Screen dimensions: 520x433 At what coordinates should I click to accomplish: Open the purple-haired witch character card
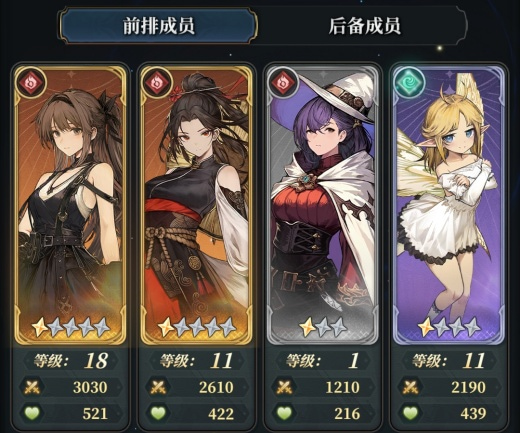[323, 205]
